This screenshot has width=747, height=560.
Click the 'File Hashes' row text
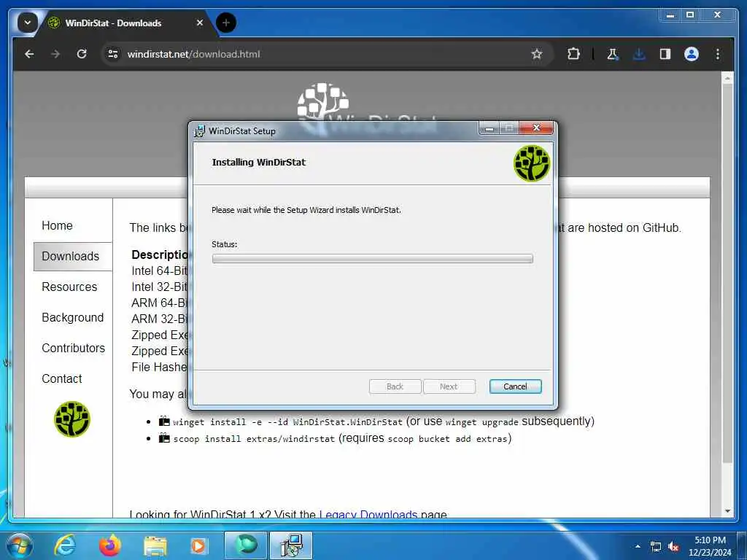coord(160,367)
